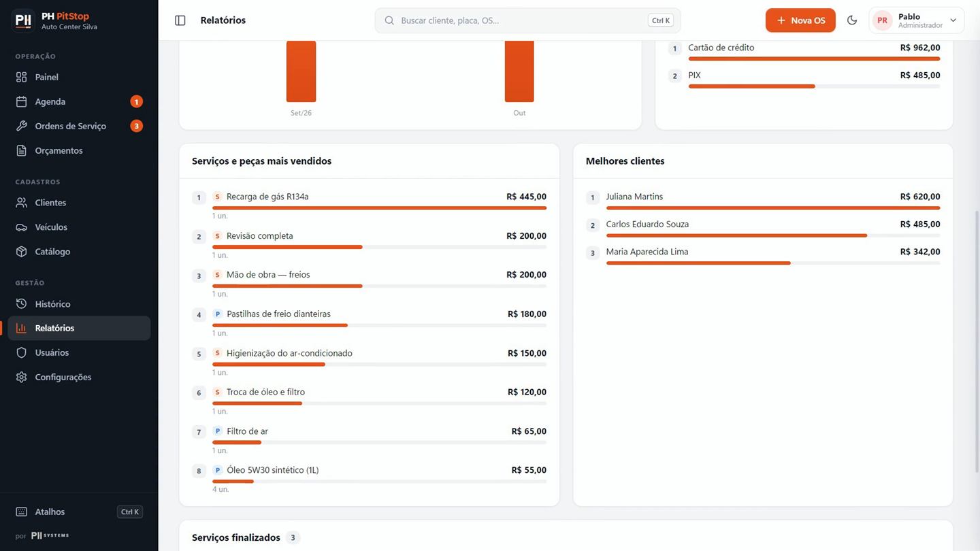Viewport: 980px width, 551px height.
Task: Click the PR user avatar
Action: pyautogui.click(x=882, y=20)
